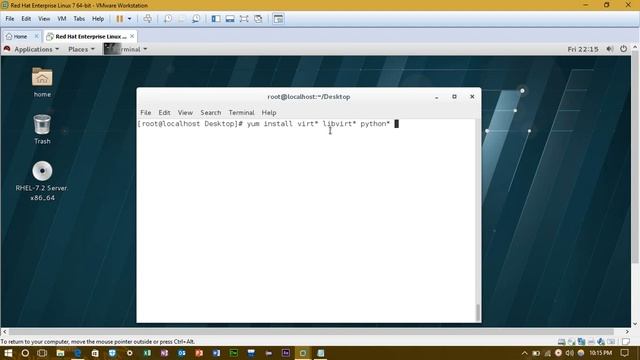This screenshot has height=360, width=640.
Task: Maximize the terminal window
Action: coord(454,97)
